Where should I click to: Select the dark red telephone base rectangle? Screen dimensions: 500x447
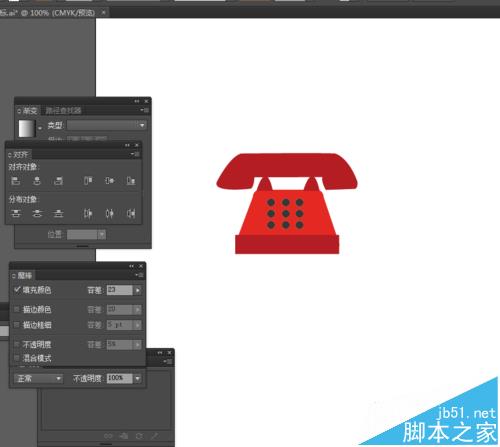(x=287, y=244)
